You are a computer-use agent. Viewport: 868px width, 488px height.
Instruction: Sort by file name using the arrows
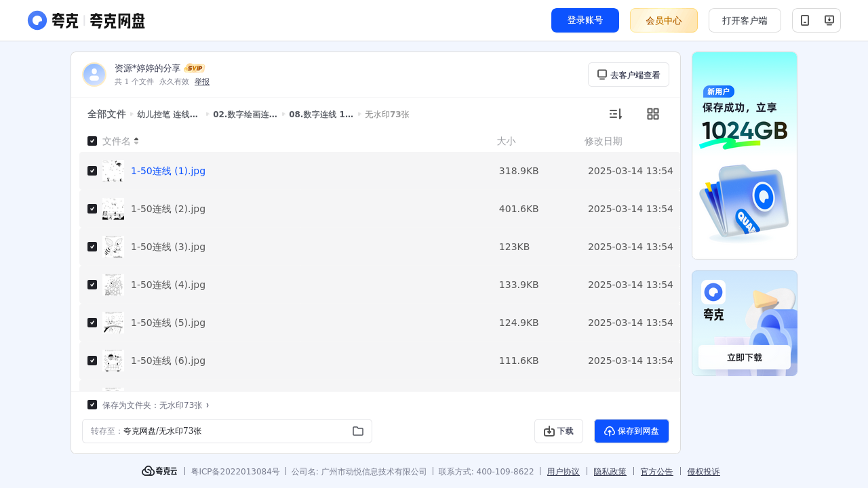tap(136, 141)
